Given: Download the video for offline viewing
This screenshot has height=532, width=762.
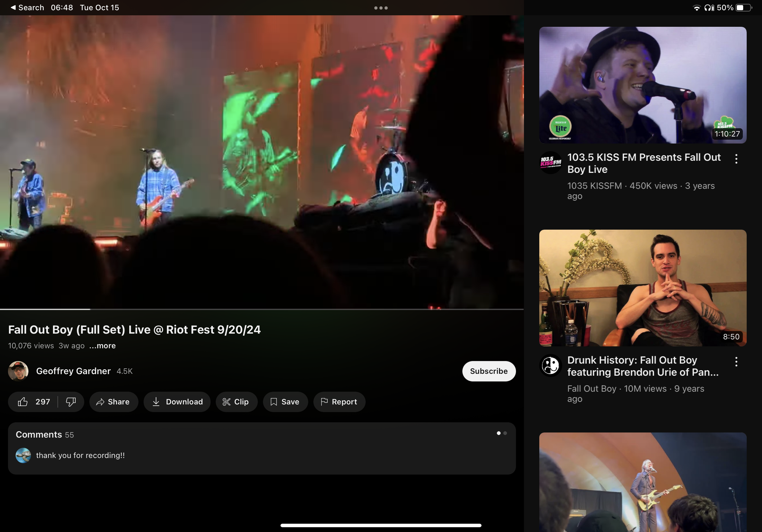Looking at the screenshot, I should point(177,402).
